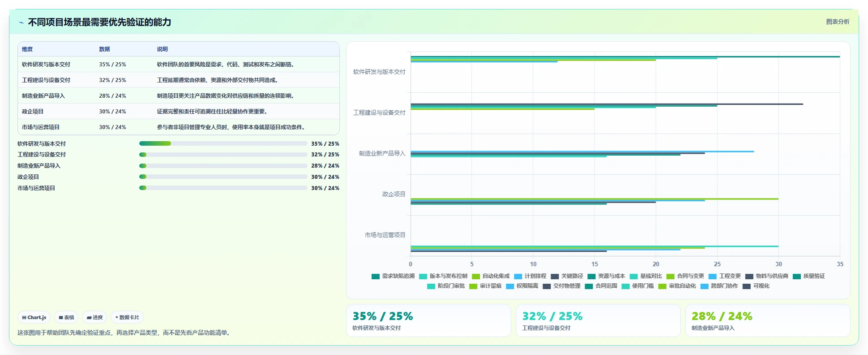
Task: Click the dark gray top bar of 工程建设与设备交付
Action: coord(607,104)
